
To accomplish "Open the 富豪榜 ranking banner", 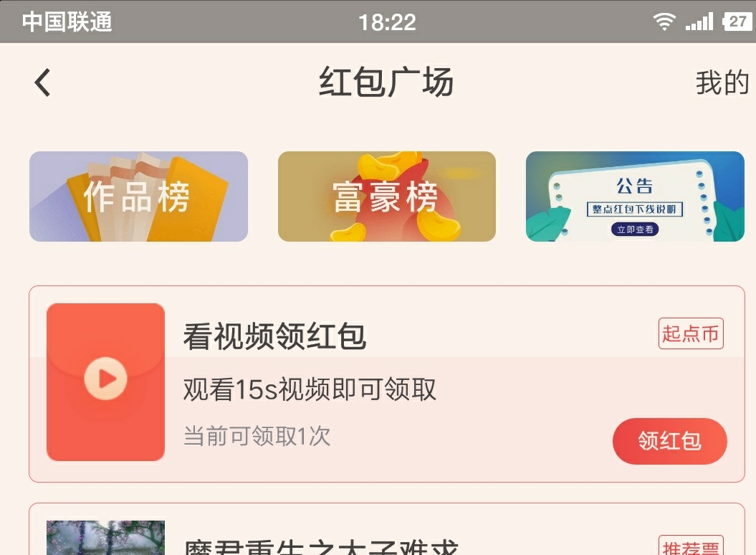I will click(387, 196).
